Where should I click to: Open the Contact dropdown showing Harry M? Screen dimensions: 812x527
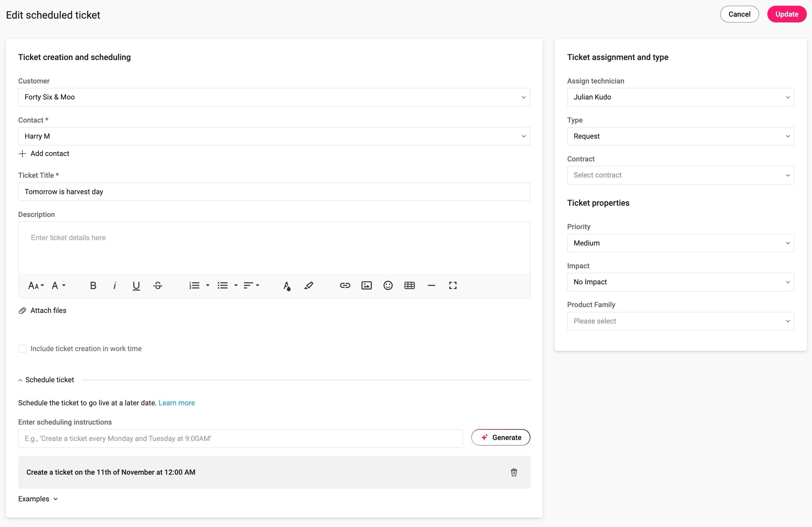coord(274,136)
